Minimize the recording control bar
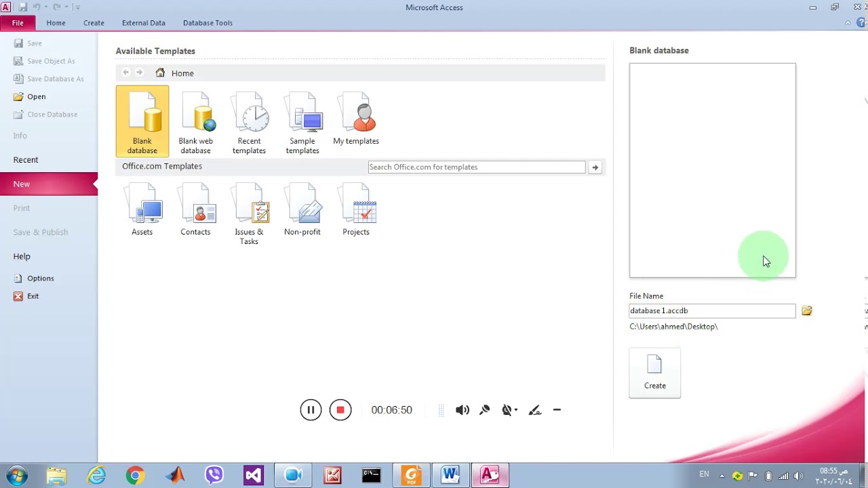The image size is (868, 488). 557,410
